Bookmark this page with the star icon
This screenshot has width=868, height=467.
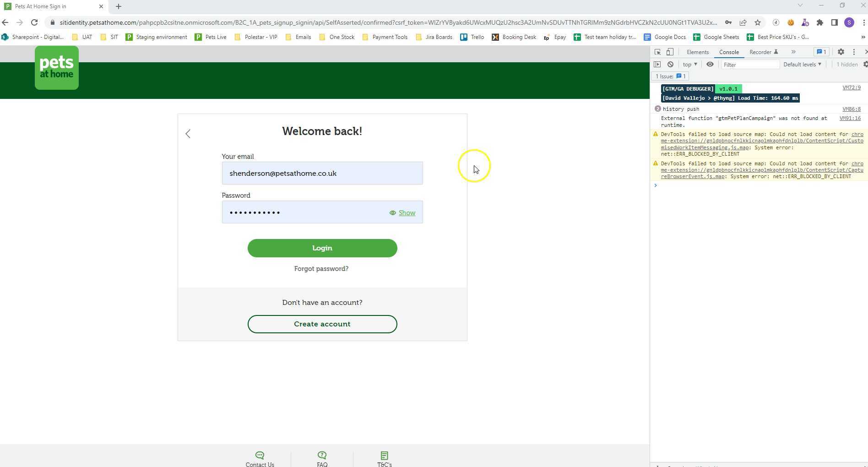(758, 22)
